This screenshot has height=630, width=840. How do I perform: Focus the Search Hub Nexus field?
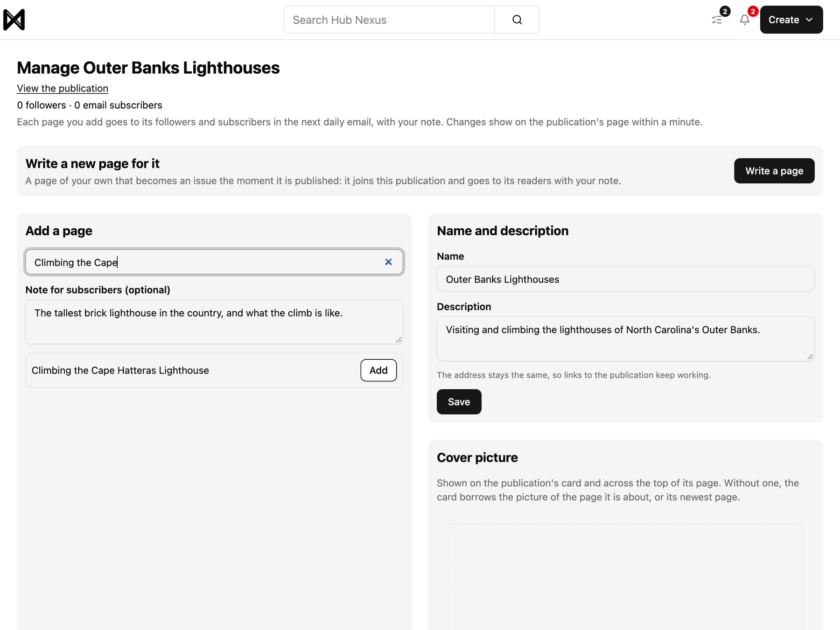tap(389, 20)
